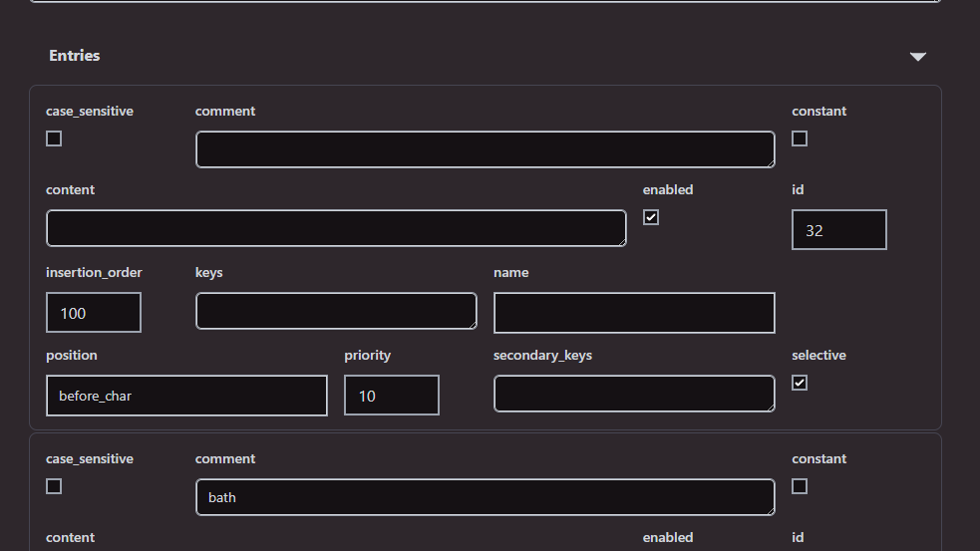Focus the empty secondary_keys field
Viewport: 980px width, 551px height.
pyautogui.click(x=634, y=394)
